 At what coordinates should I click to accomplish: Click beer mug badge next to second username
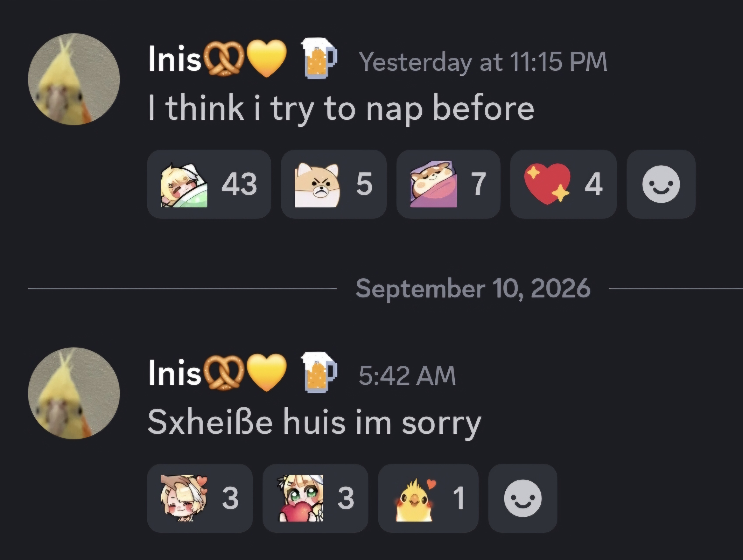318,372
